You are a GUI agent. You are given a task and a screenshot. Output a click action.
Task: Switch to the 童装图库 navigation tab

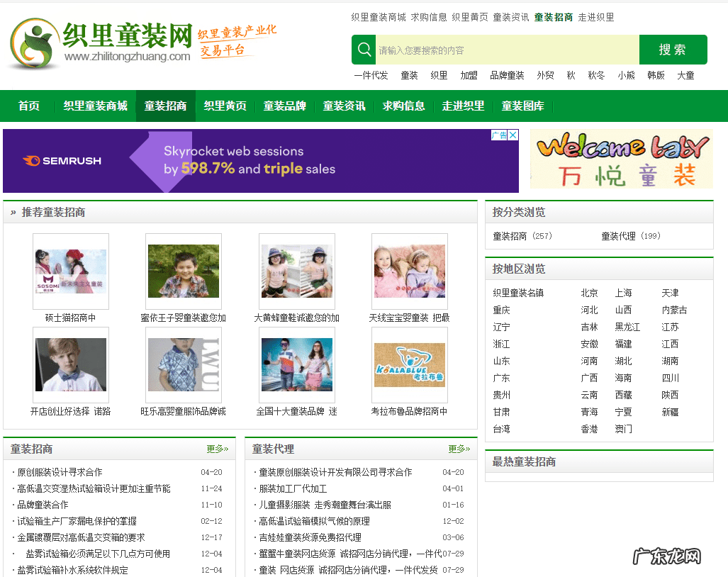(x=522, y=106)
